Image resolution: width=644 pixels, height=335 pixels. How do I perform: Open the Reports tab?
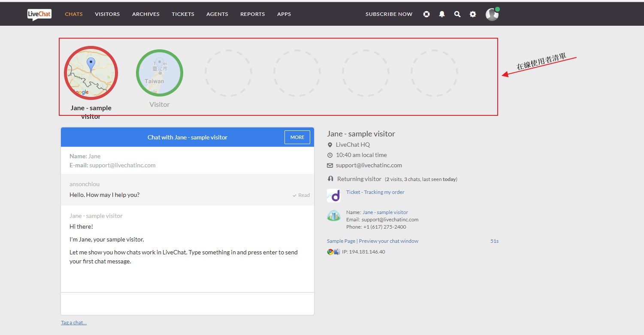point(252,14)
